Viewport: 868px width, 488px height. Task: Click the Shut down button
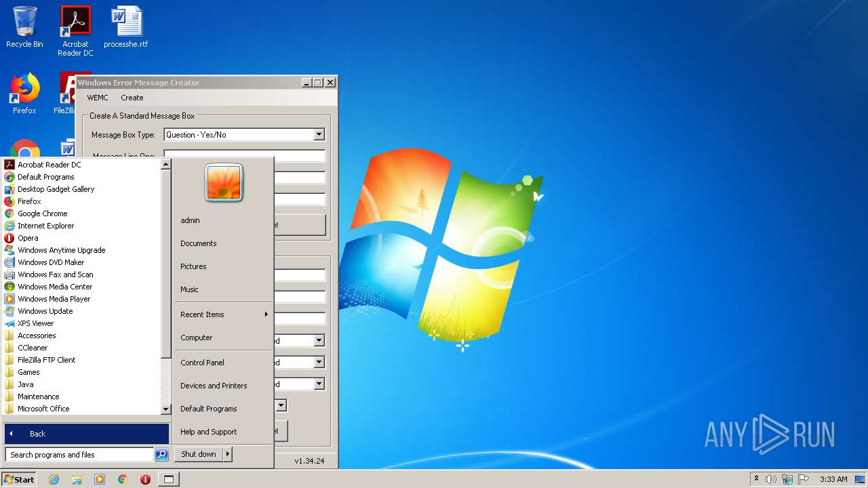pos(199,454)
